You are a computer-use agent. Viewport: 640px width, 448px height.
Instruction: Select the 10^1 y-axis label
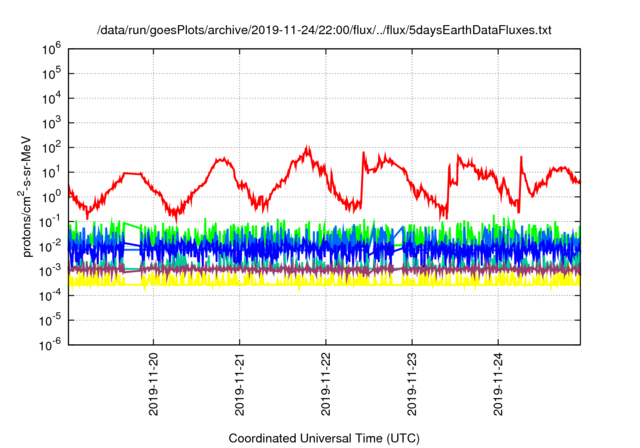(x=51, y=173)
